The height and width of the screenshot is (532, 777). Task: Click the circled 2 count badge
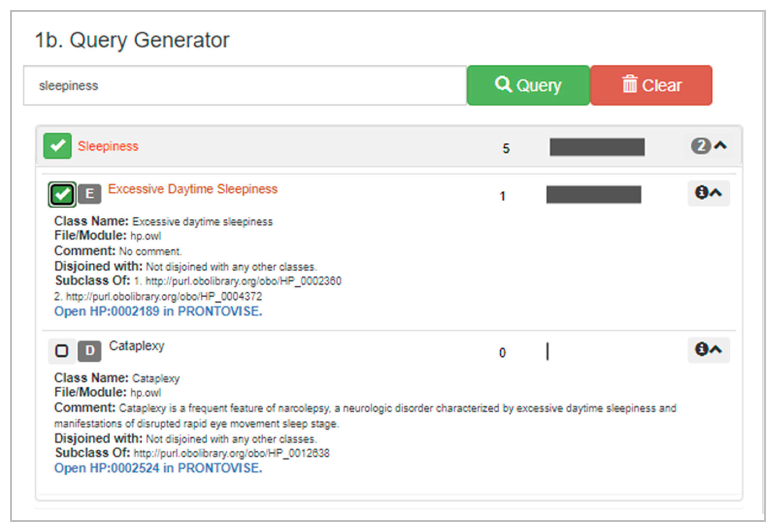click(x=700, y=146)
